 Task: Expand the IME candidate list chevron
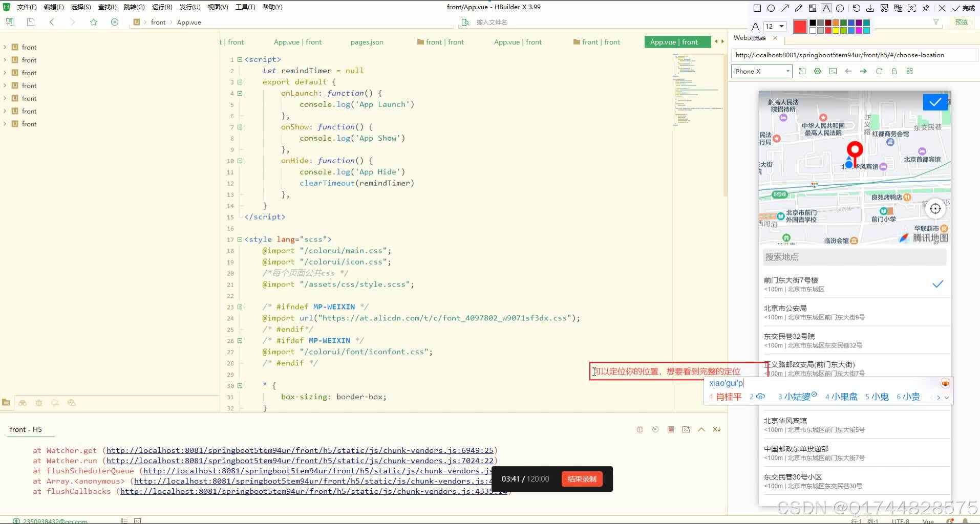[947, 397]
